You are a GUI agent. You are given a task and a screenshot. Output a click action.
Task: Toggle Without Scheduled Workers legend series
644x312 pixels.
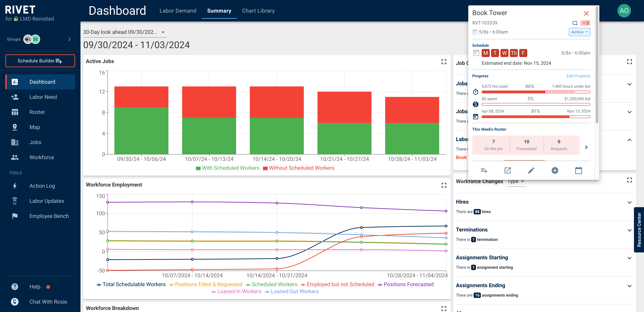(299, 168)
